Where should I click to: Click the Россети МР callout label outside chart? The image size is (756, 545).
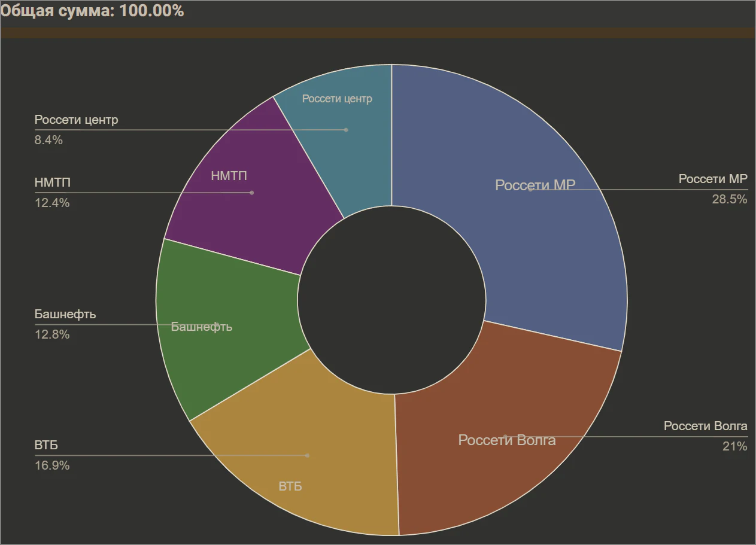(712, 179)
